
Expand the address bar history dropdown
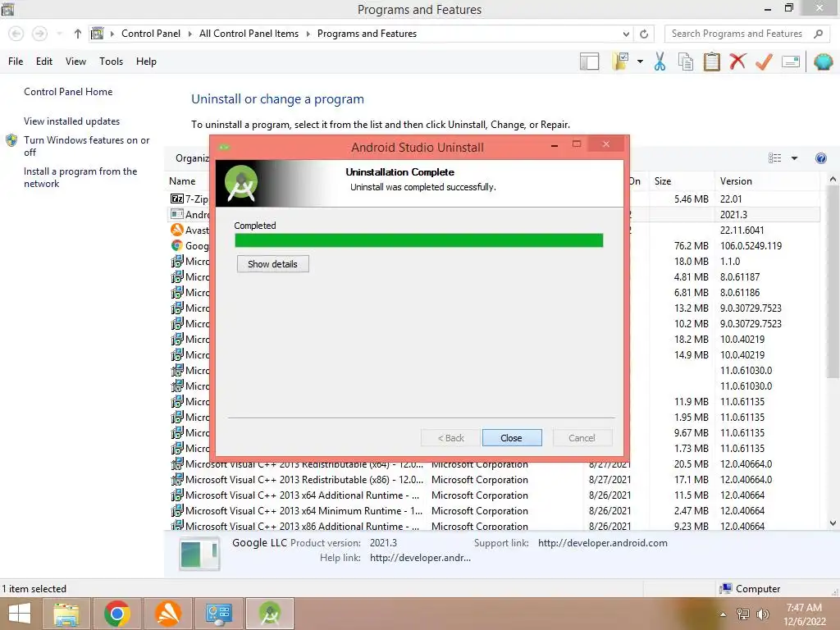(626, 34)
